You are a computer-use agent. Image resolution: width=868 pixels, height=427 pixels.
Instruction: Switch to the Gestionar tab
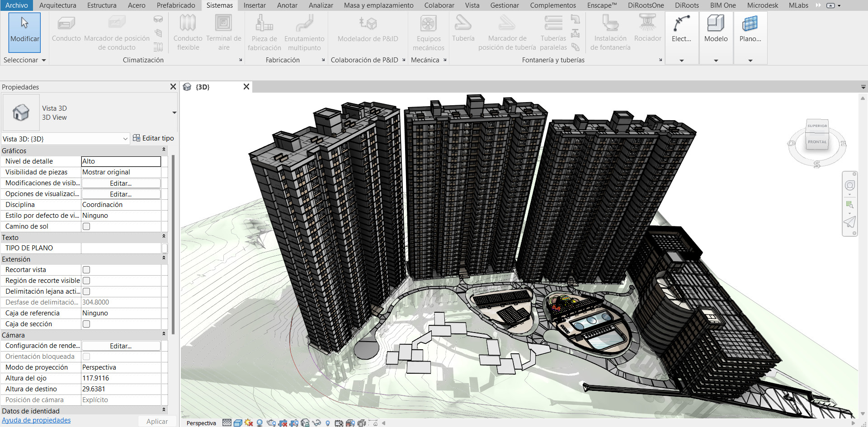[505, 5]
